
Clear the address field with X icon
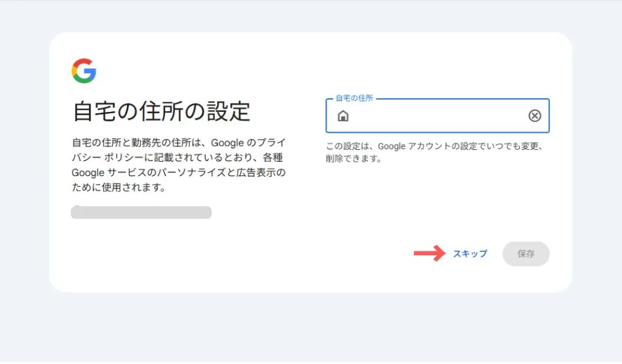click(x=535, y=115)
